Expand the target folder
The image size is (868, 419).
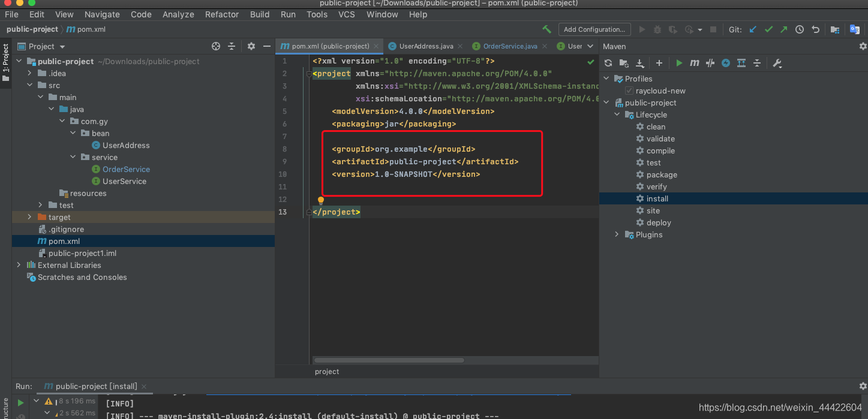[30, 217]
